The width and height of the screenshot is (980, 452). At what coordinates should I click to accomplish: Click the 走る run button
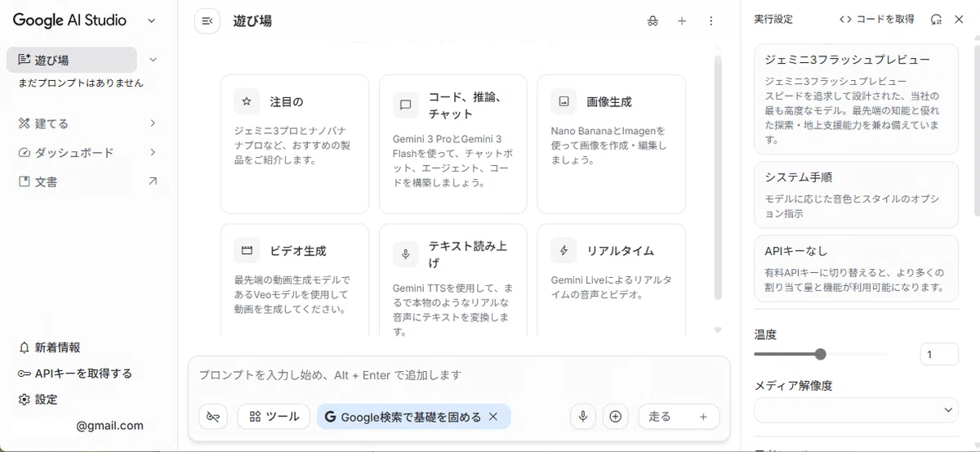coord(679,417)
